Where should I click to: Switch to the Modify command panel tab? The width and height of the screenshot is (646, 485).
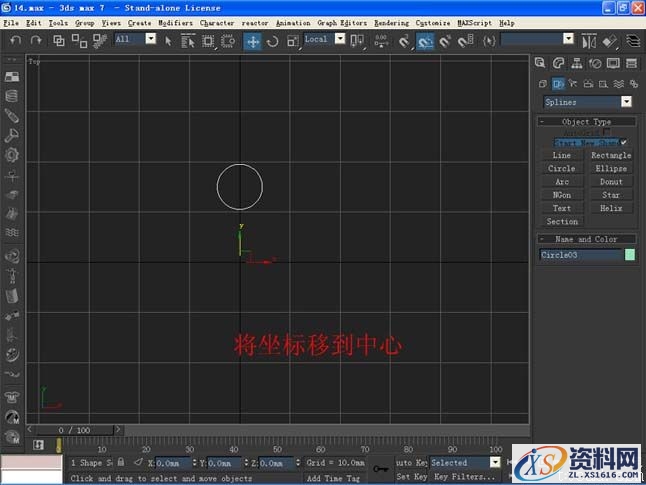point(558,63)
